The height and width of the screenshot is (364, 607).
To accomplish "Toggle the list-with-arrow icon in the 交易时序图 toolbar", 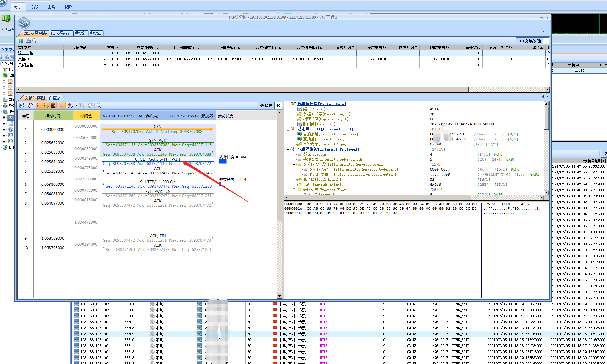I will [x=46, y=105].
